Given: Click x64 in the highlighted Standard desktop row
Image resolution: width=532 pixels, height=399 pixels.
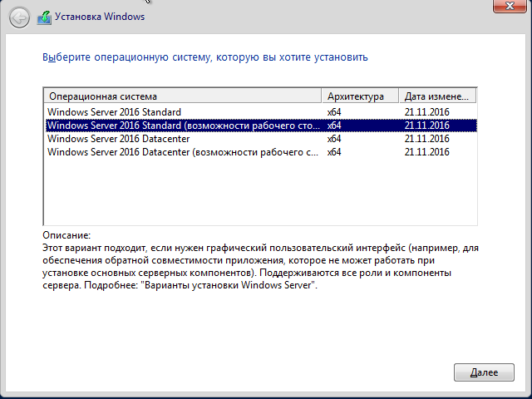Looking at the screenshot, I should point(335,126).
